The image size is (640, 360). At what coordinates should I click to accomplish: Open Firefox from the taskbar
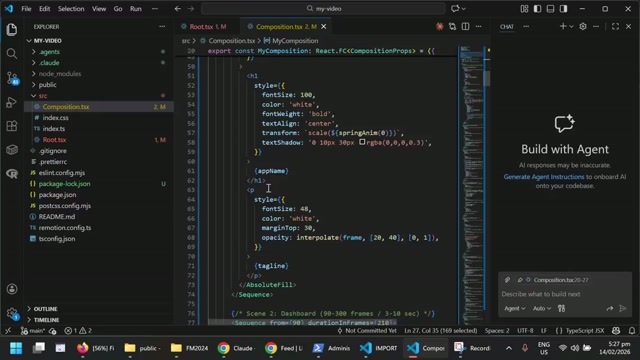click(96, 348)
